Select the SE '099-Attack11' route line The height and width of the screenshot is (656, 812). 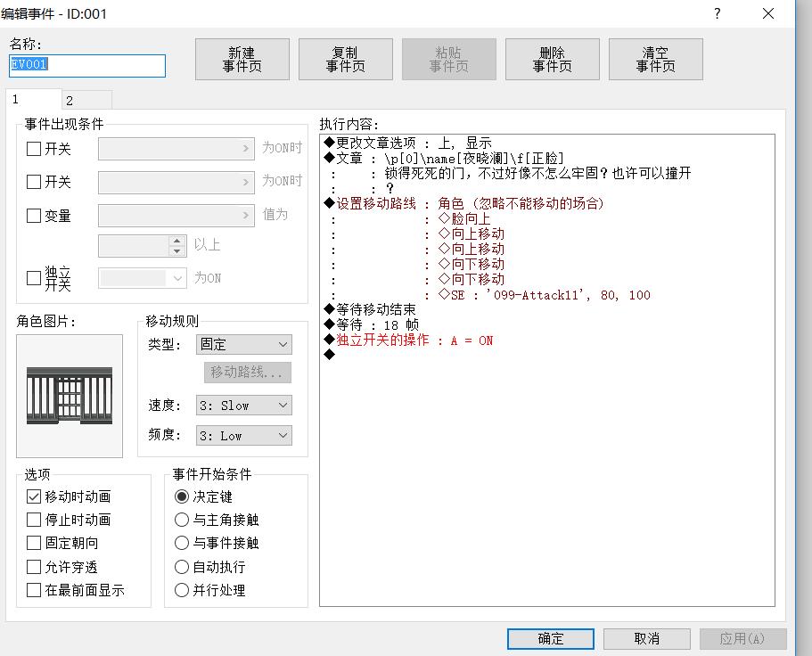[544, 295]
